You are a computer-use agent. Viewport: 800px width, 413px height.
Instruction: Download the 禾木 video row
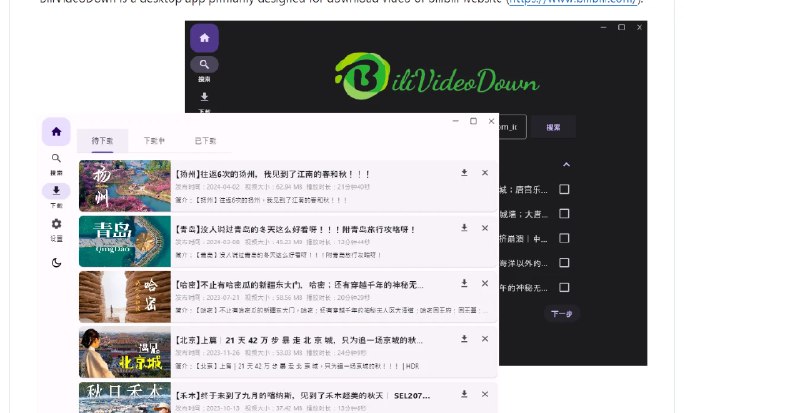coord(464,394)
